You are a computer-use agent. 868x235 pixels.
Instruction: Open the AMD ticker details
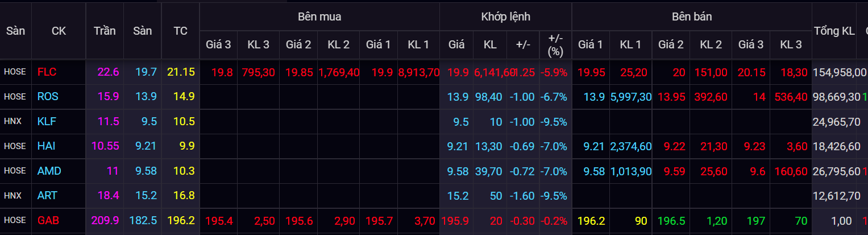[x=49, y=171]
